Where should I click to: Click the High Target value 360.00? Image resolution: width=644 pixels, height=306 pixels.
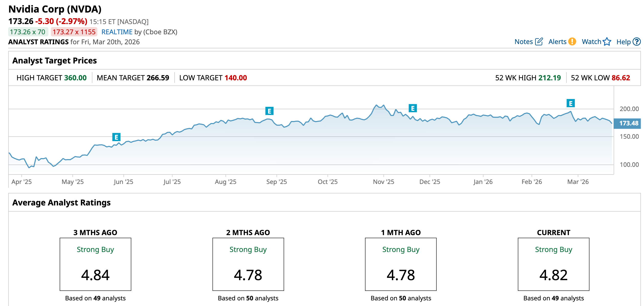tap(75, 78)
